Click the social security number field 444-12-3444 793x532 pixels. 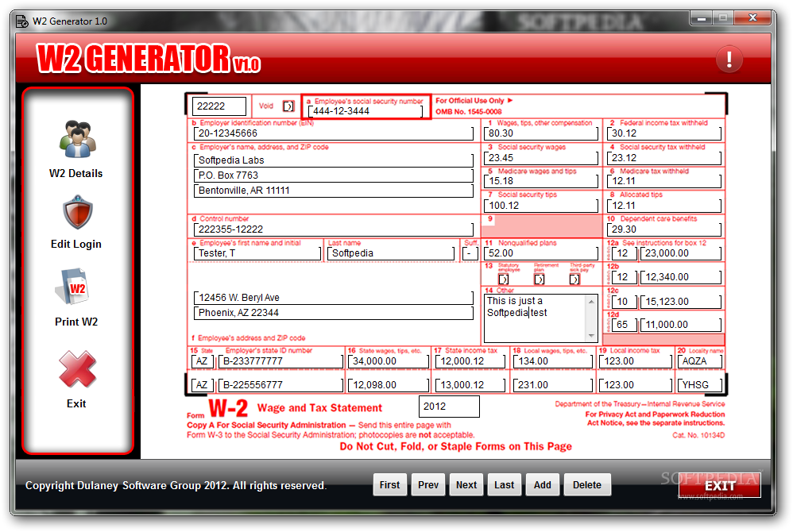coord(366,111)
